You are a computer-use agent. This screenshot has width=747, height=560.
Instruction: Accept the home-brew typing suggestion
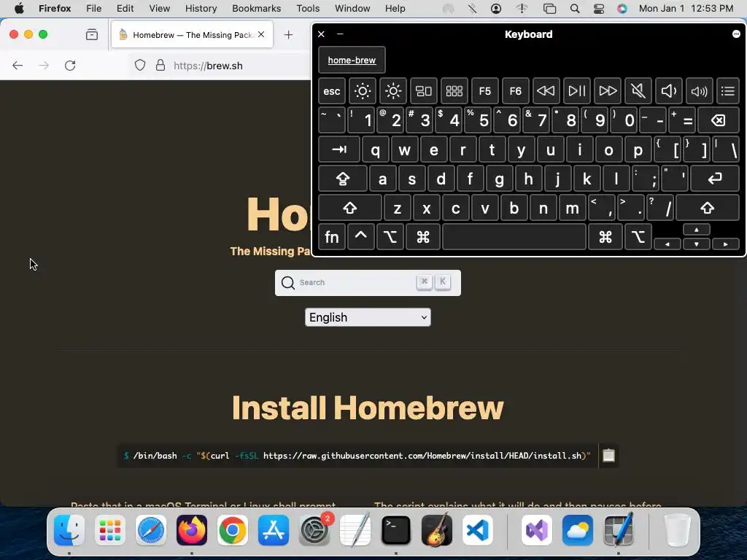click(352, 60)
